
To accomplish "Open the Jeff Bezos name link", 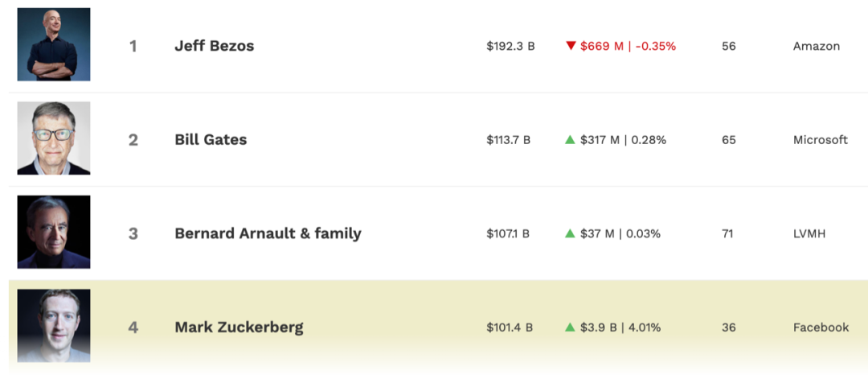I will click(214, 46).
